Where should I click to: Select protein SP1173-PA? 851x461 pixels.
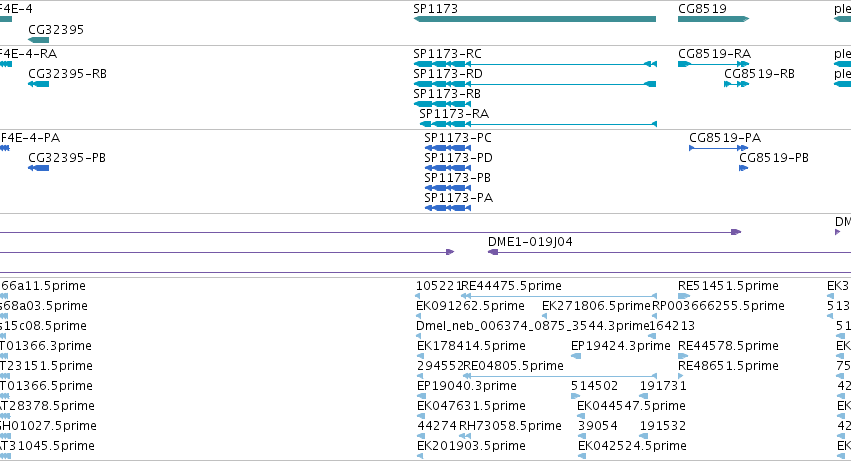[x=448, y=208]
